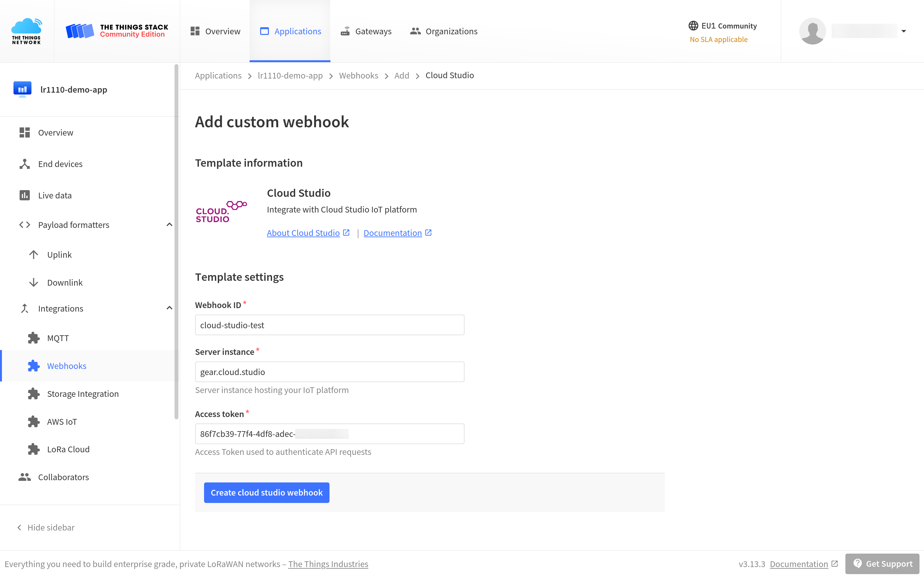
Task: Click the Webhook ID input field
Action: [329, 325]
